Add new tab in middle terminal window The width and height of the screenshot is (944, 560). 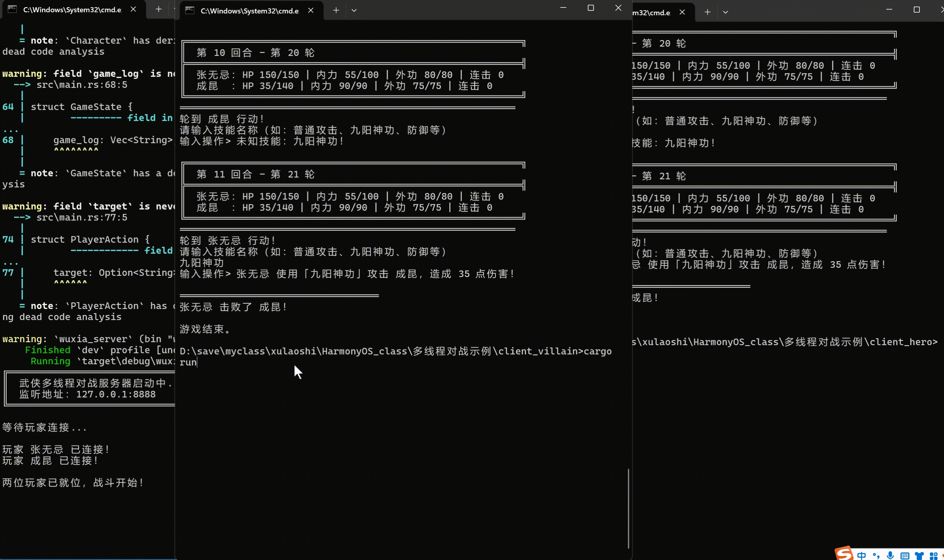pos(336,10)
